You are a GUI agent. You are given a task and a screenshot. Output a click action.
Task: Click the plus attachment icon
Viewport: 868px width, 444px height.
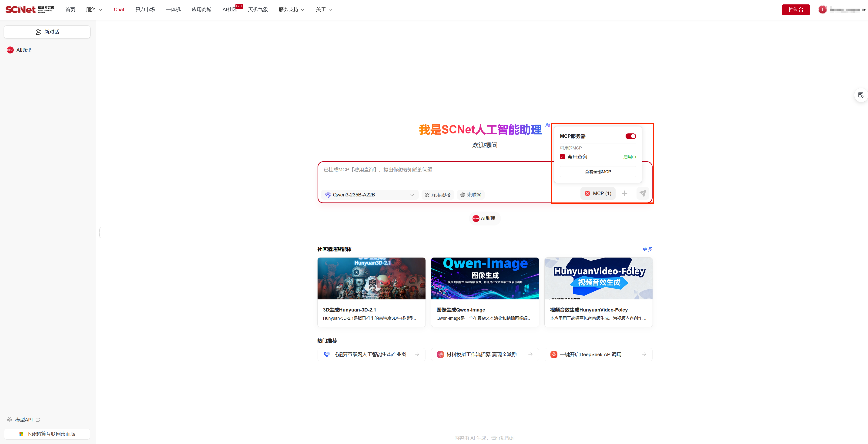coord(624,193)
